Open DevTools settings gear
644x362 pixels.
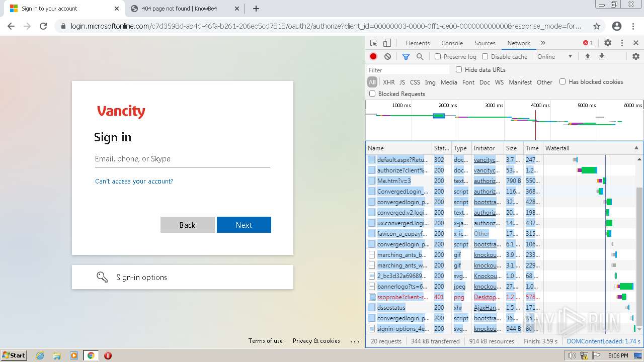pyautogui.click(x=608, y=43)
